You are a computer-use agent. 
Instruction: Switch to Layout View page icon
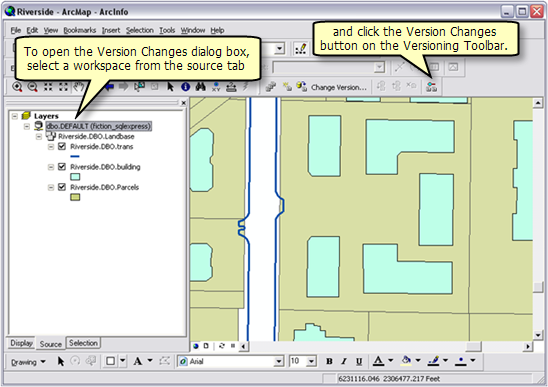click(206, 346)
